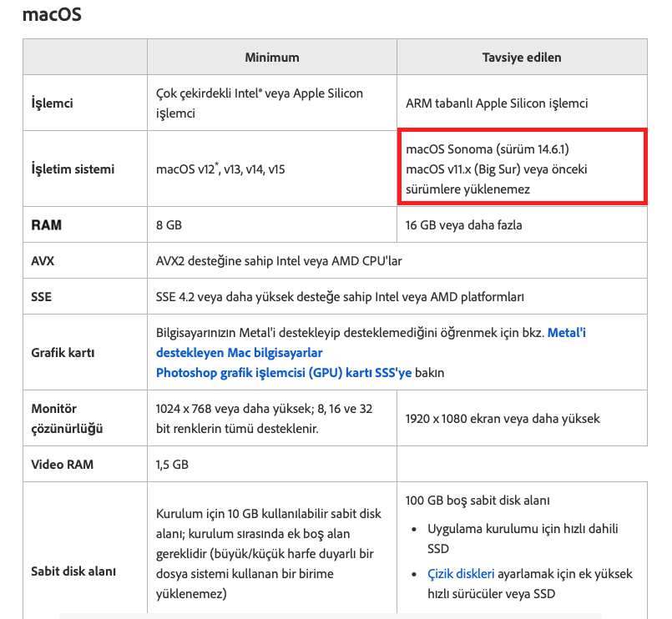Screen dimensions: 672x619
Task: Select the RAM row label
Action: tap(48, 224)
